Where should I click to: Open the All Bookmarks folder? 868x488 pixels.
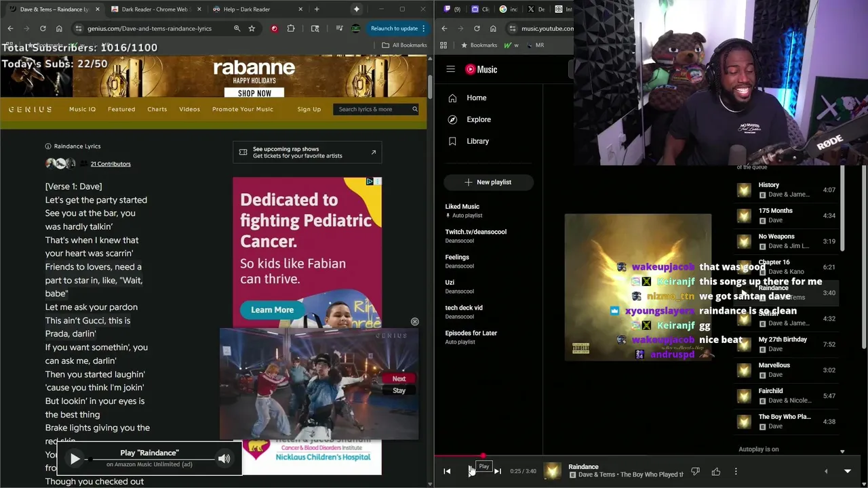click(404, 45)
